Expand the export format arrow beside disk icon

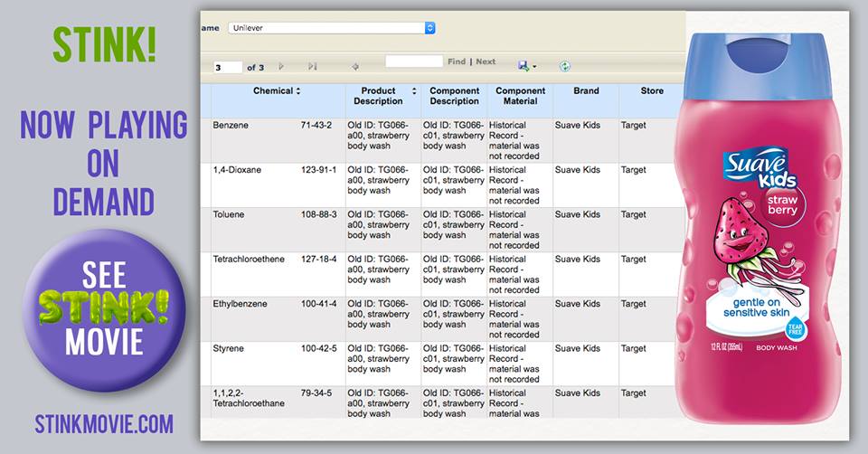pyautogui.click(x=534, y=67)
